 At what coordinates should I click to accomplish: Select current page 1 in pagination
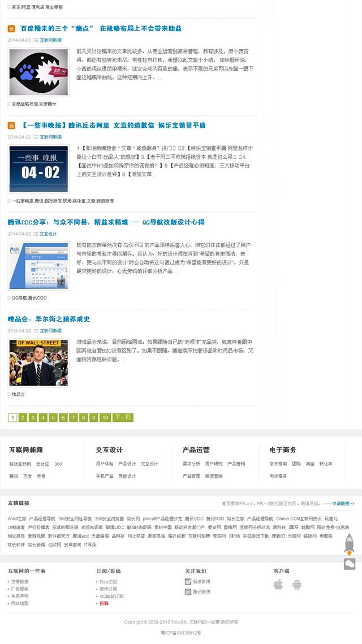click(13, 418)
